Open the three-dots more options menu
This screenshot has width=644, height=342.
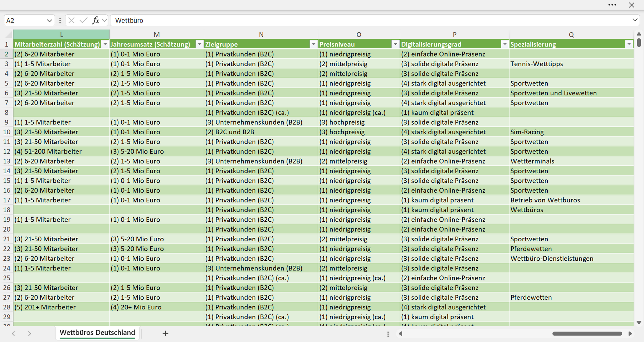(x=612, y=5)
